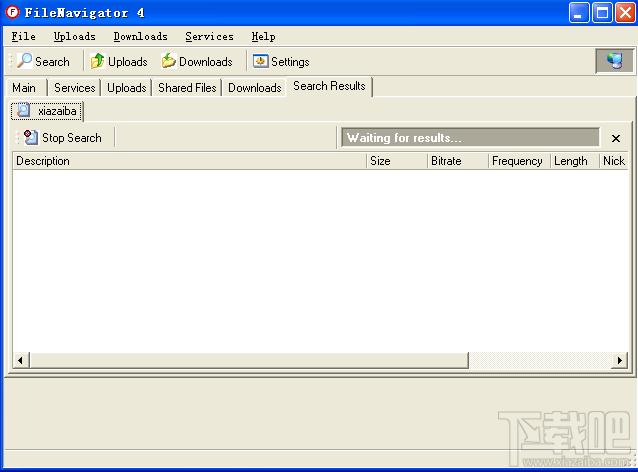Open the File menu

pyautogui.click(x=23, y=37)
